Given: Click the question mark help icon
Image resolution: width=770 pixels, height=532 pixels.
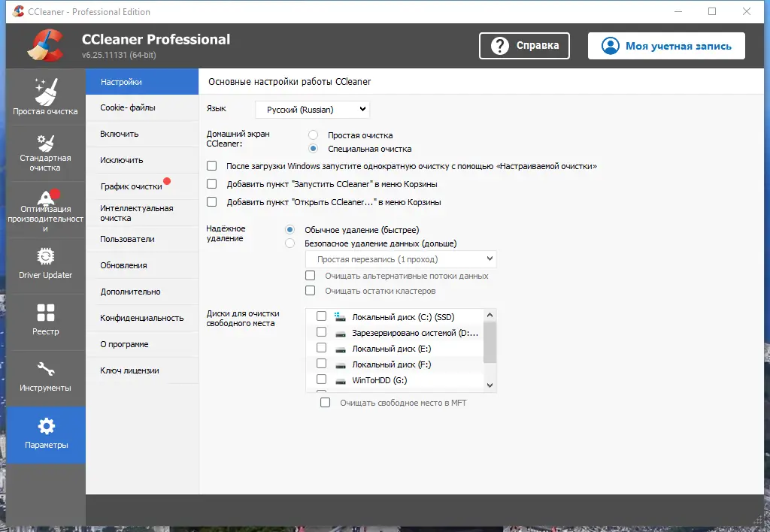Looking at the screenshot, I should tap(500, 46).
